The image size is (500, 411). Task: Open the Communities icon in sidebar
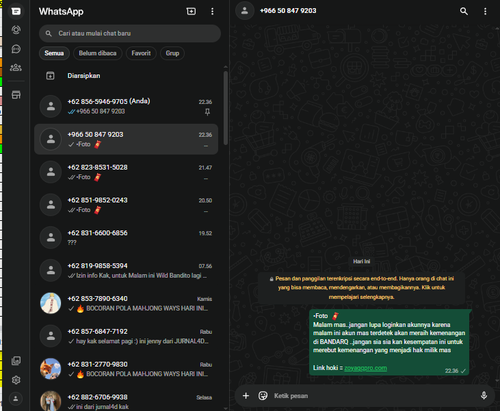click(x=16, y=68)
